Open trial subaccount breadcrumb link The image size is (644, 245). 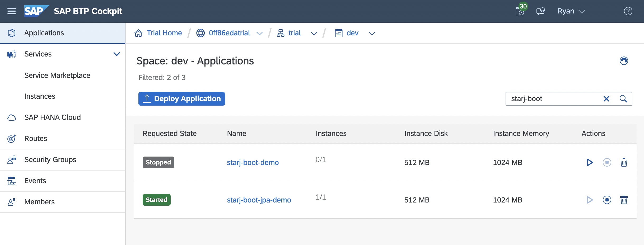pyautogui.click(x=295, y=33)
